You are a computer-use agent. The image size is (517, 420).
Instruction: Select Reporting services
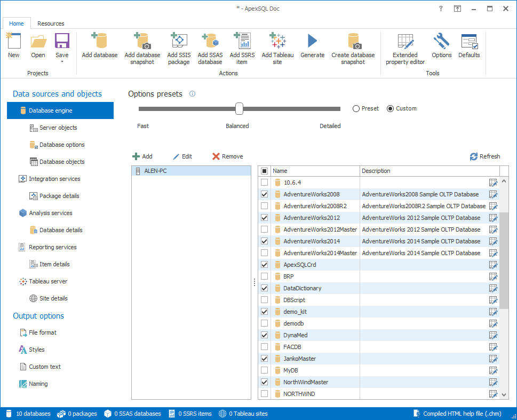(x=48, y=247)
